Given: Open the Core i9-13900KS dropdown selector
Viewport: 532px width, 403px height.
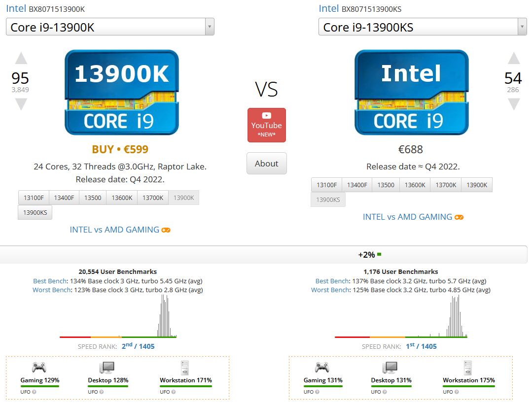Looking at the screenshot, I should pyautogui.click(x=423, y=27).
